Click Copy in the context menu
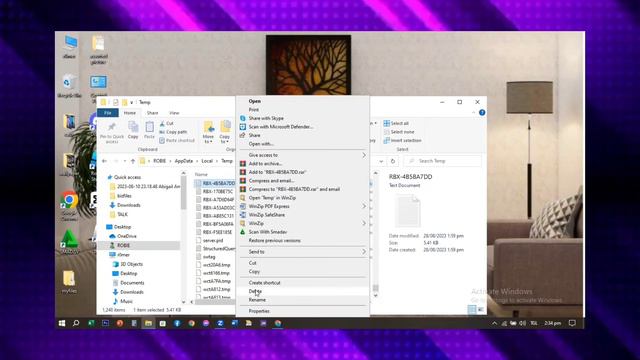This screenshot has width=640, height=360. click(254, 271)
